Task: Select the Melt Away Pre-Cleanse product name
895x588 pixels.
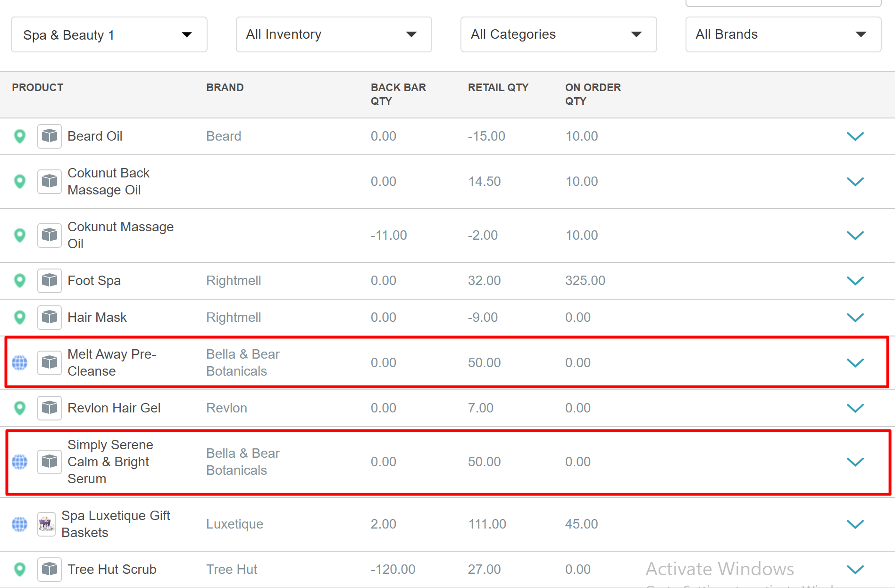Action: point(111,363)
